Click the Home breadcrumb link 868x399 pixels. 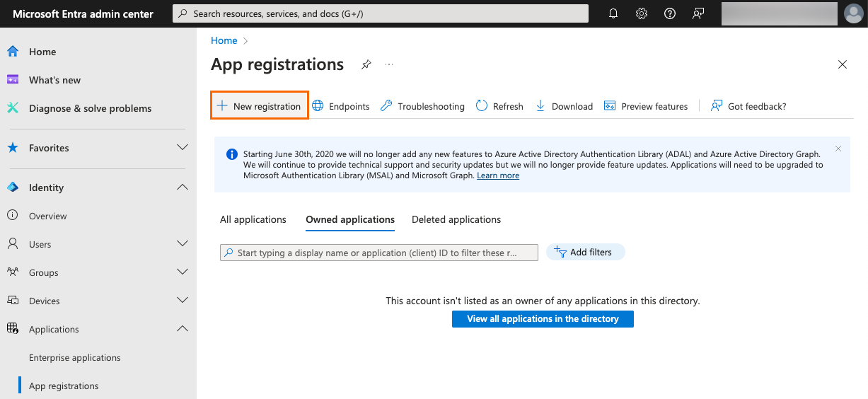224,40
